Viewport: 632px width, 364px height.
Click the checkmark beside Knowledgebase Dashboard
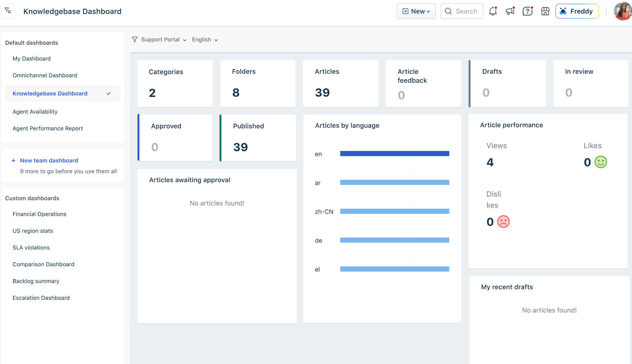pyautogui.click(x=109, y=93)
